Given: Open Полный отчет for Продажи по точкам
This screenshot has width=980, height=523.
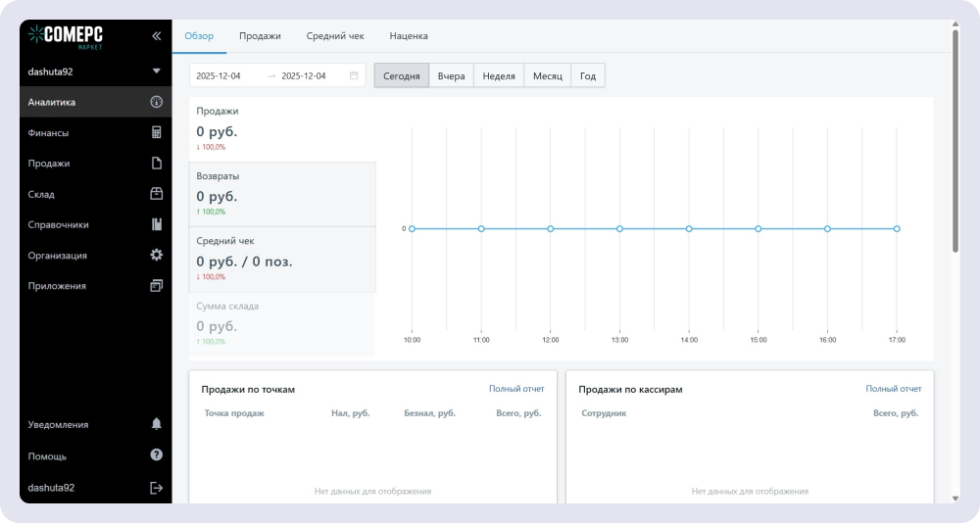Looking at the screenshot, I should tap(516, 389).
